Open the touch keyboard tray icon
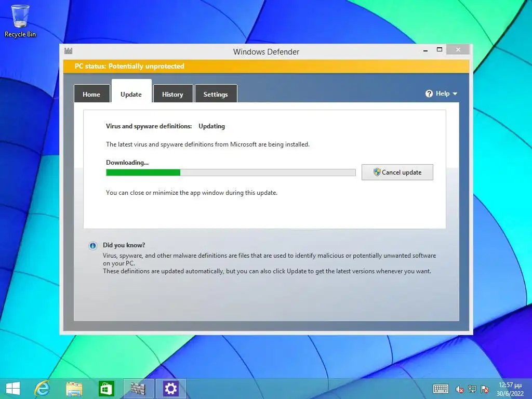 (441, 389)
